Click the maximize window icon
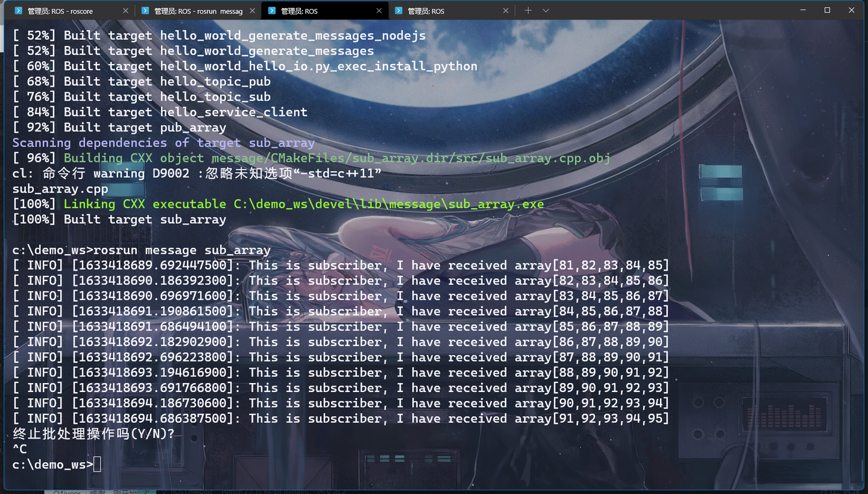868x494 pixels. tap(827, 10)
